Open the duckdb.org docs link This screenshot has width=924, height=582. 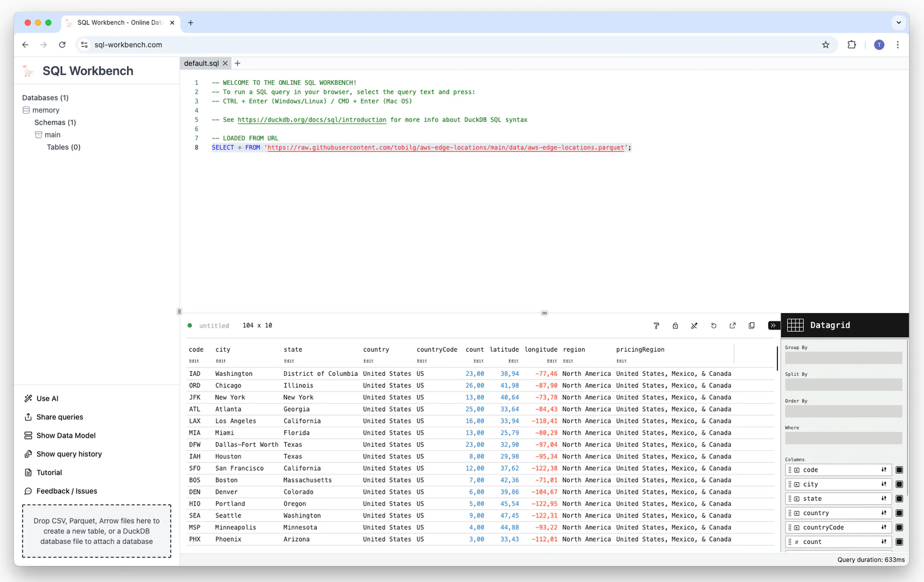click(312, 120)
